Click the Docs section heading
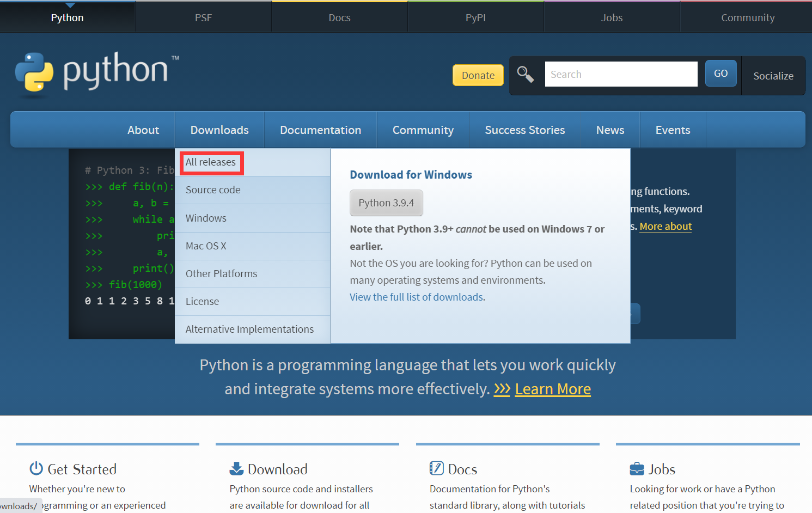The width and height of the screenshot is (812, 513). 462,469
